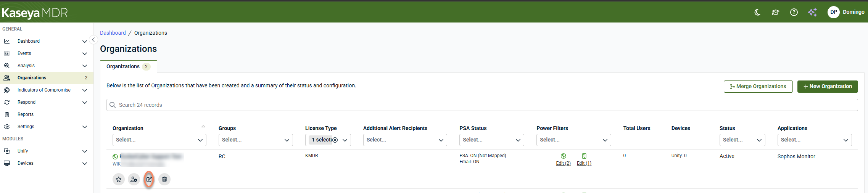Open the License Type filter dropdown

click(328, 140)
